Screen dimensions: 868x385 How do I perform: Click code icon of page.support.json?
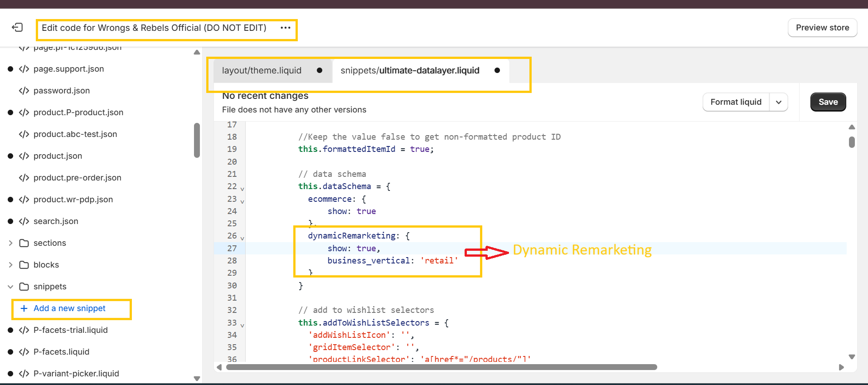tap(24, 69)
